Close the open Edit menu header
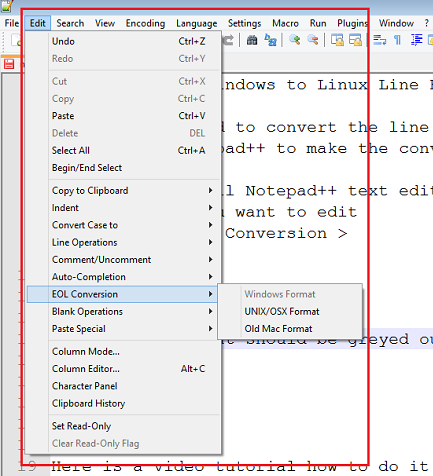This screenshot has width=433, height=476. pyautogui.click(x=37, y=23)
